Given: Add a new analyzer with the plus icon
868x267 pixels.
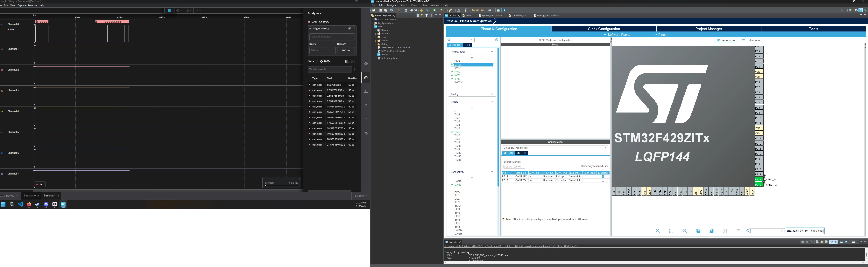Looking at the screenshot, I should (354, 13).
